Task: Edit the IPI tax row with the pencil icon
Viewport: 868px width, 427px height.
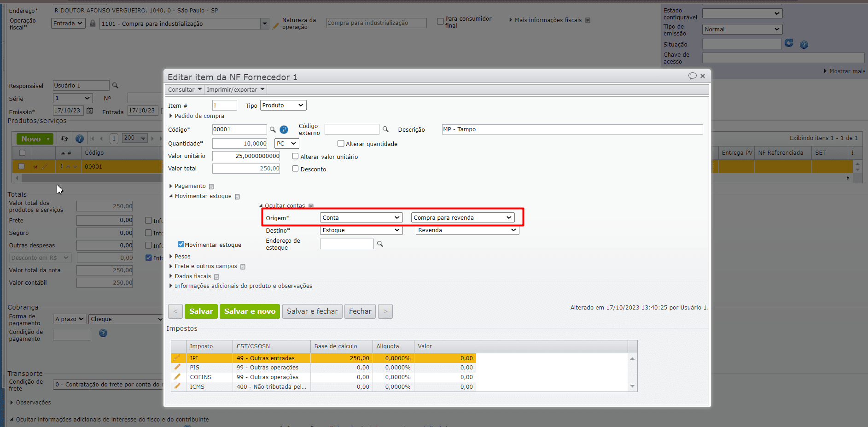Action: coord(177,358)
